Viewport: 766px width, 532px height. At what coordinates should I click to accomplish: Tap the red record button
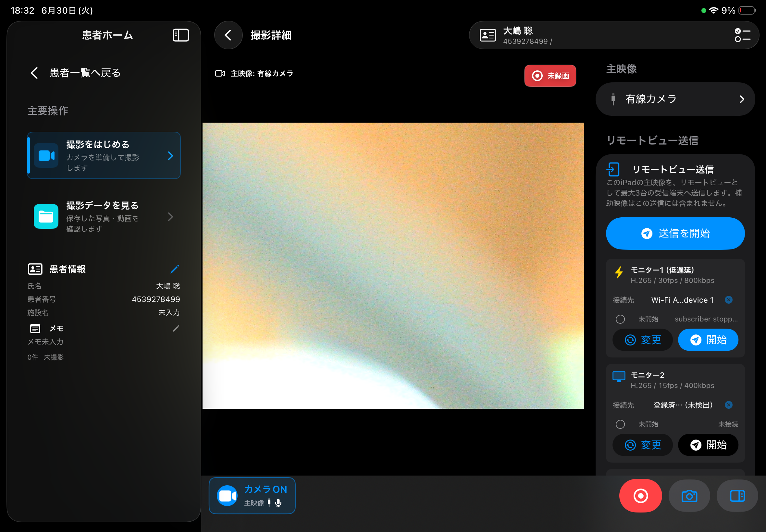pos(640,496)
